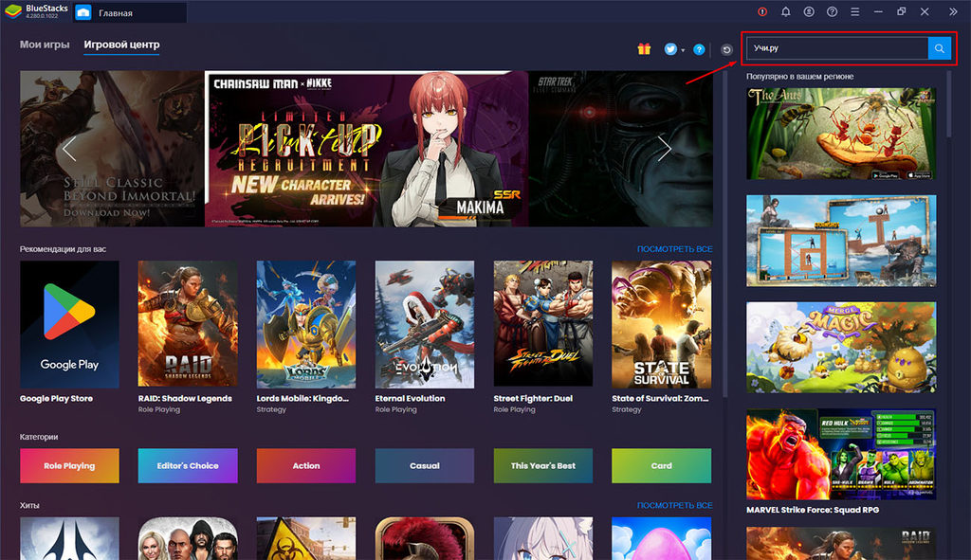Open the gift box rewards icon
The image size is (971, 560).
pos(644,49)
